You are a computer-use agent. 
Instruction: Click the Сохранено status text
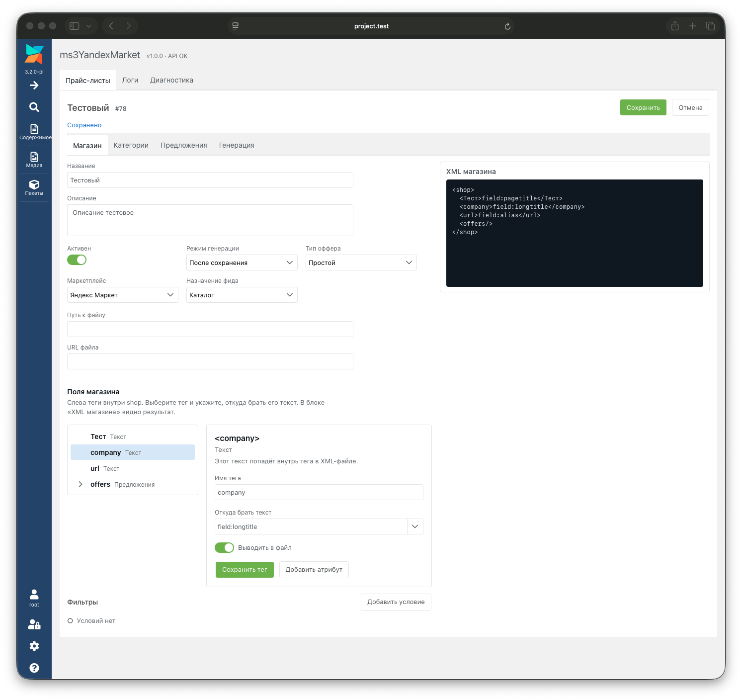pyautogui.click(x=84, y=125)
